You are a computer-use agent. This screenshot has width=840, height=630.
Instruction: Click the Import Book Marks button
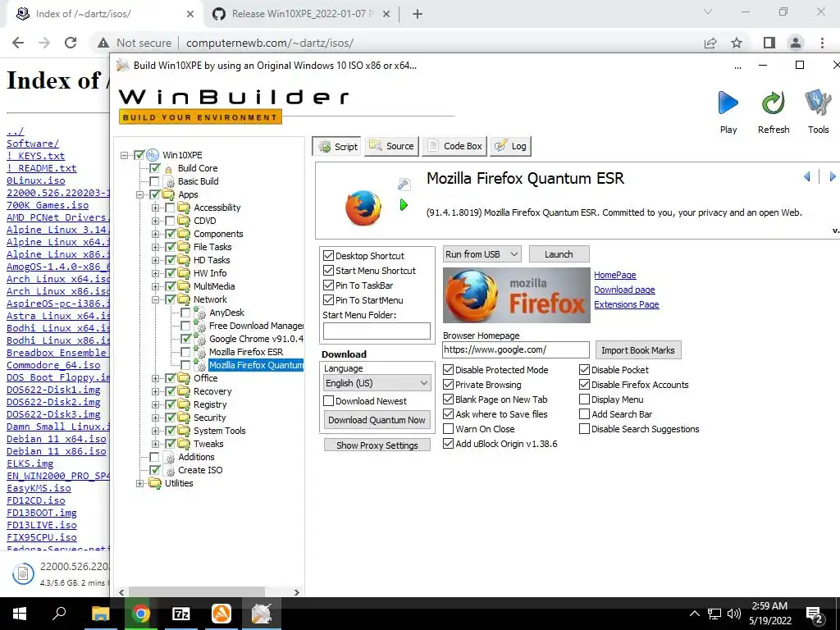coord(638,349)
